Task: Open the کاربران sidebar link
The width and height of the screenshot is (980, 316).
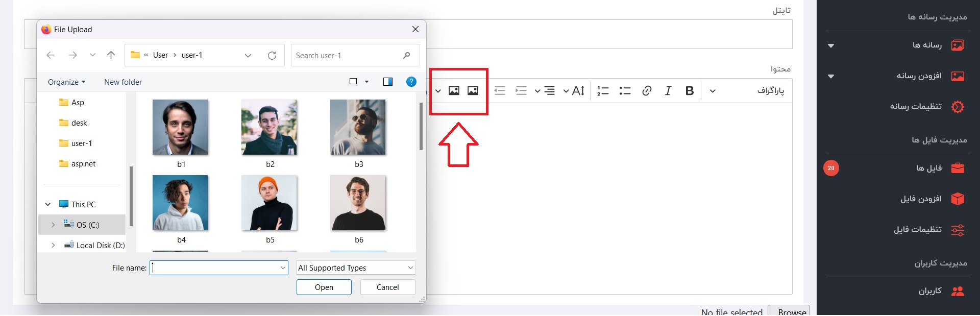Action: pyautogui.click(x=930, y=291)
